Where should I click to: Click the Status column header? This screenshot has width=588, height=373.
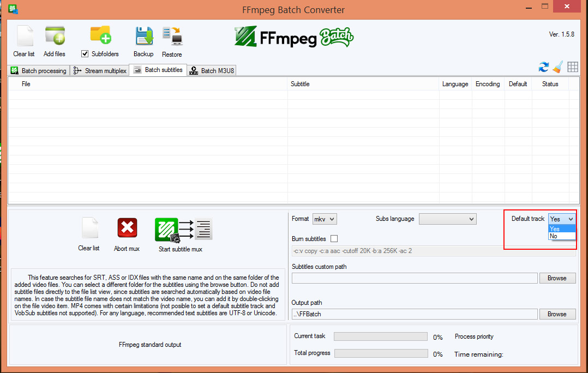coord(550,84)
